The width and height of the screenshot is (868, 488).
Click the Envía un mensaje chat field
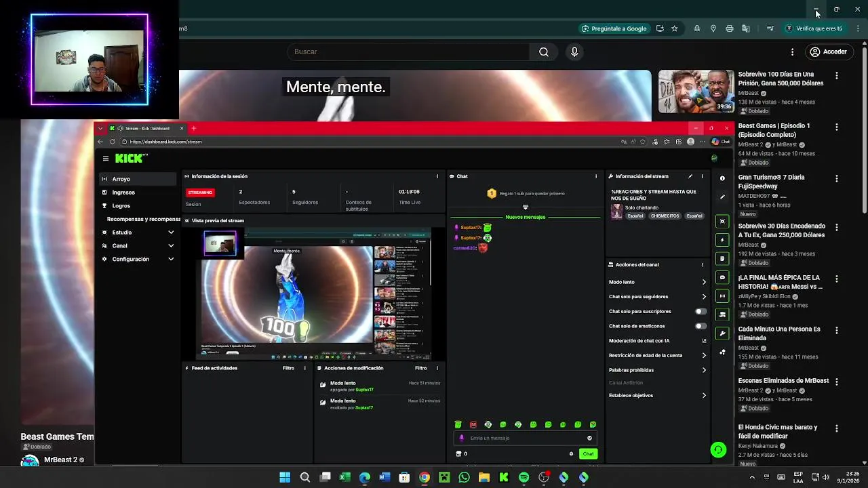(524, 438)
